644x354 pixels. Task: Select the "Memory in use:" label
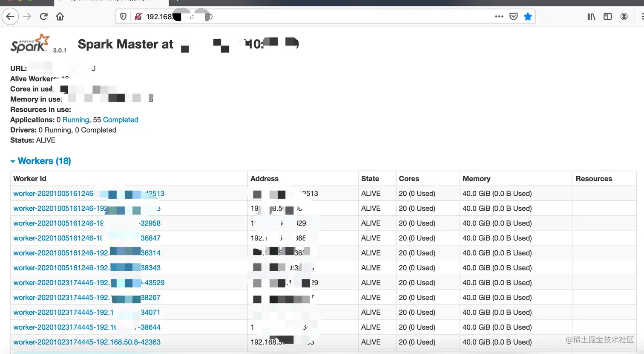(36, 99)
